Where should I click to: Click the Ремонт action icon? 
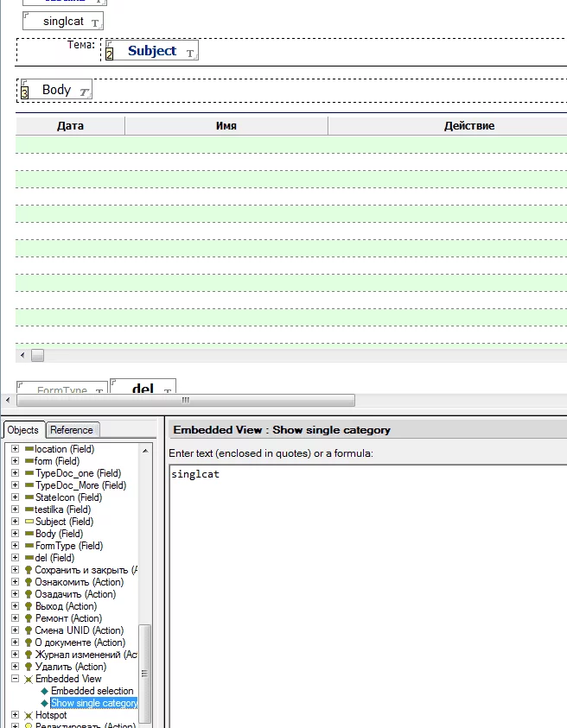[29, 618]
